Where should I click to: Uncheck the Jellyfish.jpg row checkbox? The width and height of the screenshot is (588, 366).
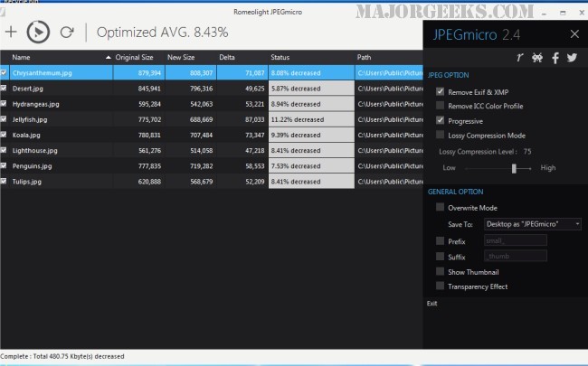point(4,118)
